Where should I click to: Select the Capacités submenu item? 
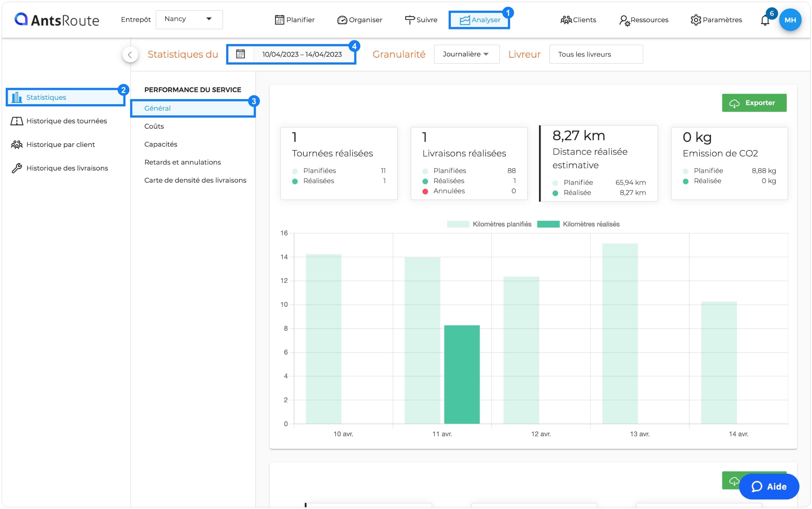pyautogui.click(x=160, y=144)
